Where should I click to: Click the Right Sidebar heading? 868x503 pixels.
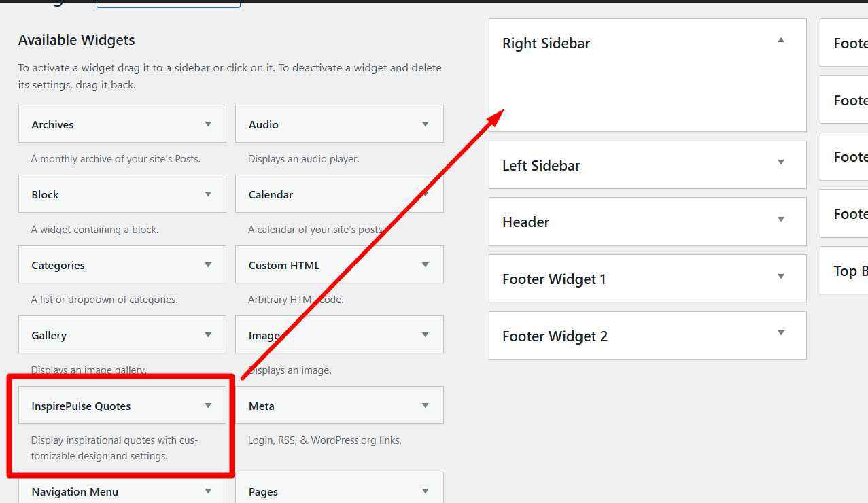546,44
